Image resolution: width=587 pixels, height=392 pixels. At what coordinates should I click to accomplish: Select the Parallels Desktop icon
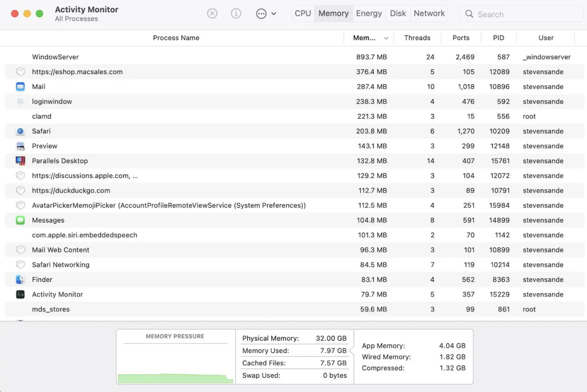click(x=20, y=161)
